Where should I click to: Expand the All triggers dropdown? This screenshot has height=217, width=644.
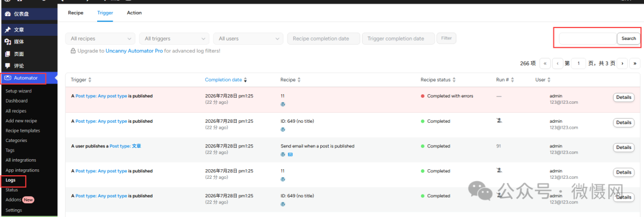click(x=174, y=39)
